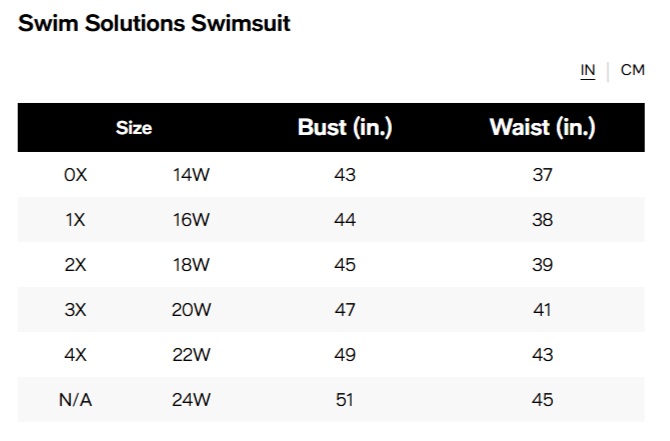
Task: Select the 24W size cell
Action: click(191, 400)
